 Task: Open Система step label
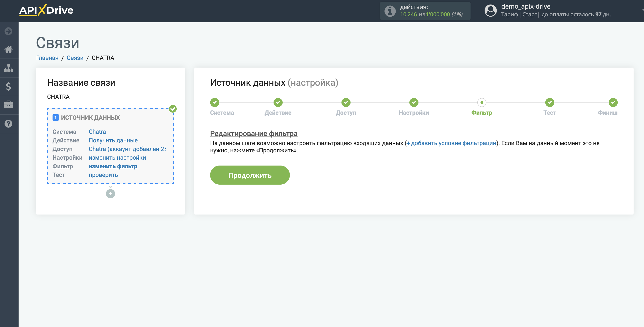(x=222, y=113)
